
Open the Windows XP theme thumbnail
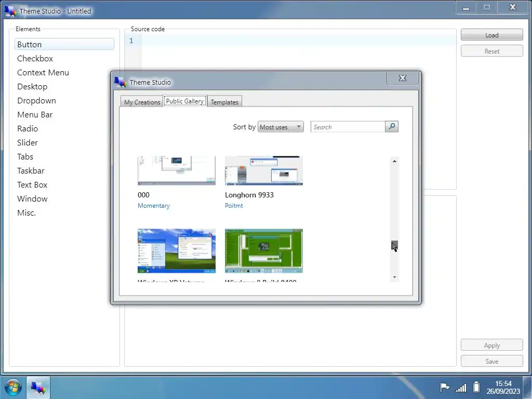point(177,251)
